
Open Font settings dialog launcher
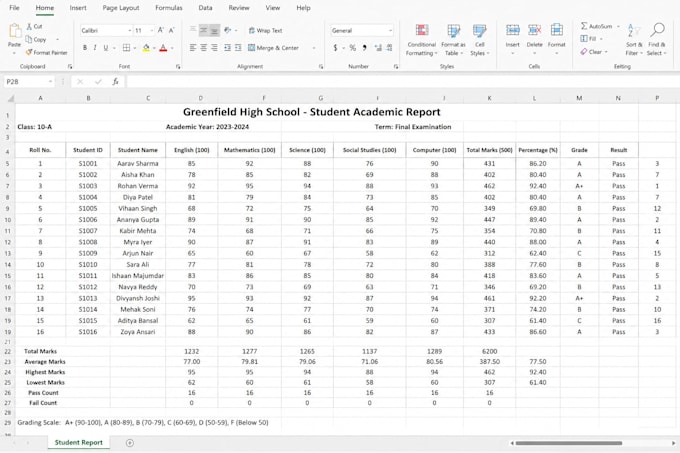click(178, 67)
